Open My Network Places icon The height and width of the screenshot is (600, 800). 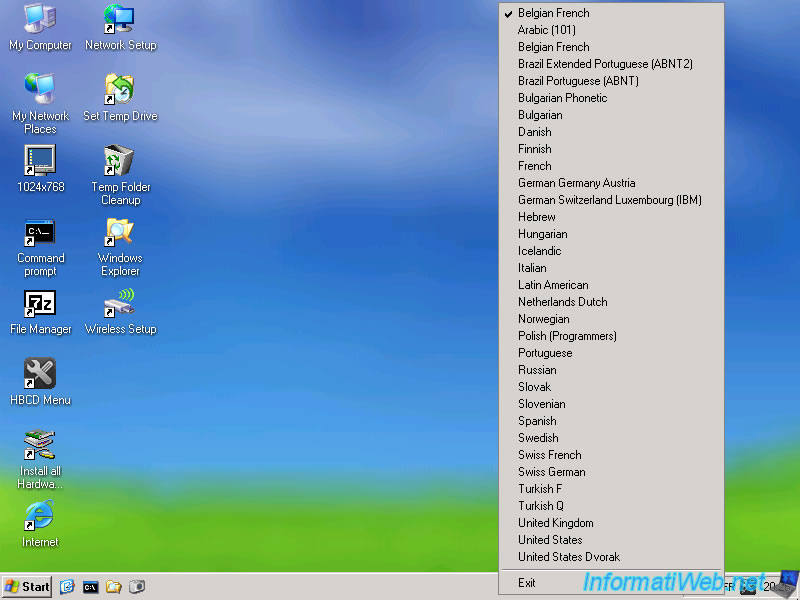point(40,104)
